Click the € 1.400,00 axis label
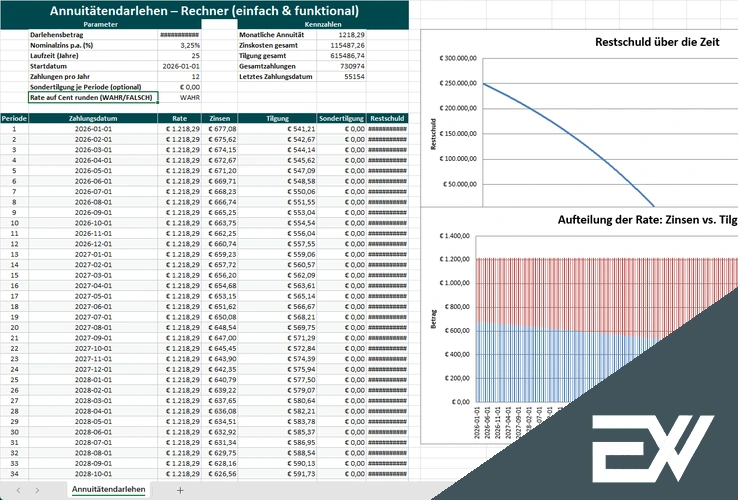738x500 pixels. click(454, 235)
